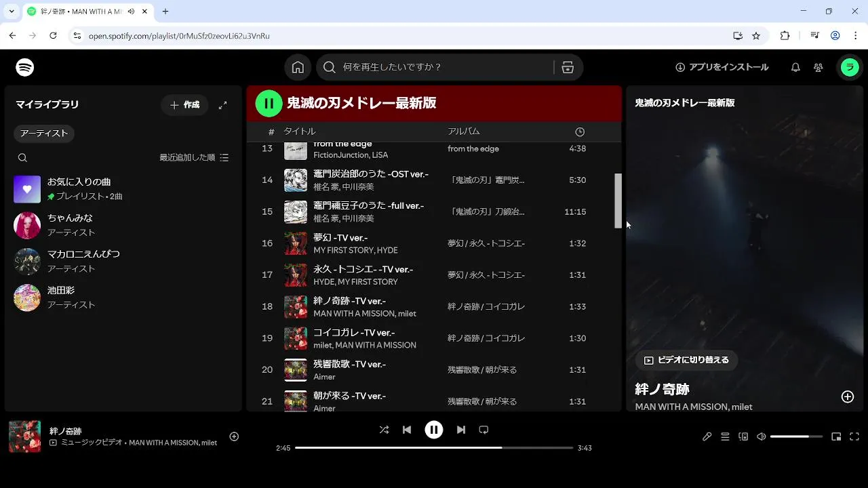Screen dimensions: 868x488
Task: Open Browse icon in search bar
Action: (568, 67)
